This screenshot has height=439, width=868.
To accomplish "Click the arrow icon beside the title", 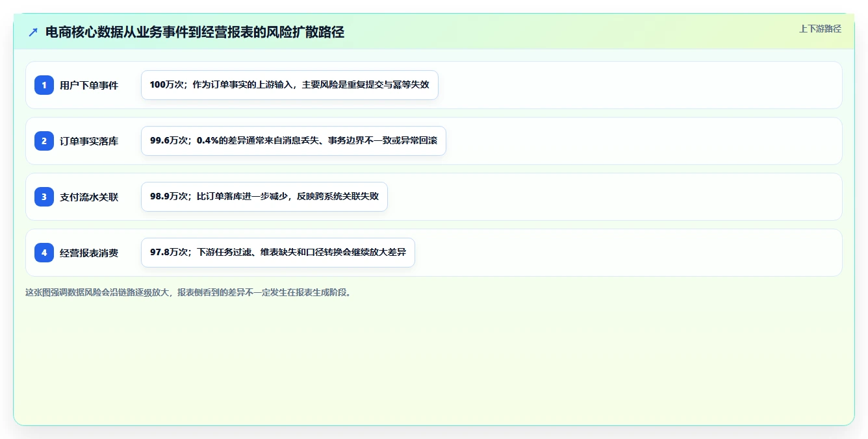I will 33,32.
